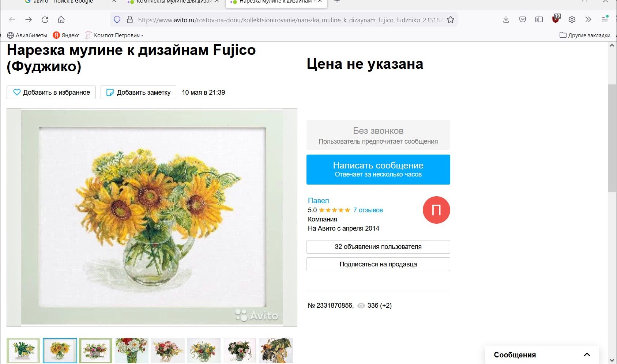Screen dimensions: 617x364
Task: Open the uBlock extension icon
Action: pos(556,19)
